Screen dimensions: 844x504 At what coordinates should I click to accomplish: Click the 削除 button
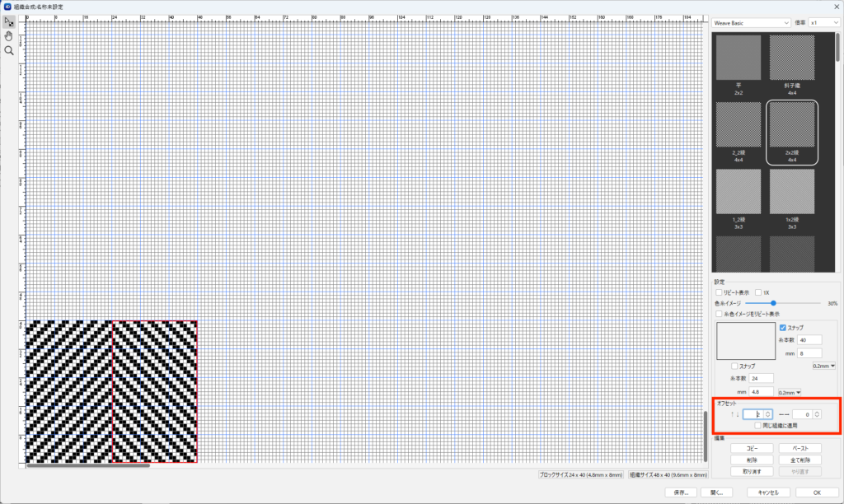click(752, 460)
